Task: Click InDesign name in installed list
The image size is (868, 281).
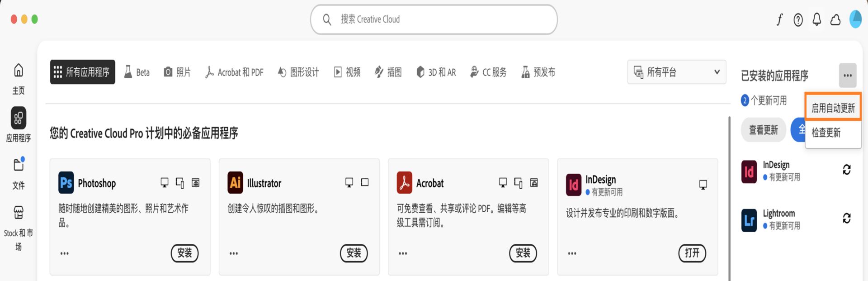Action: pos(776,165)
